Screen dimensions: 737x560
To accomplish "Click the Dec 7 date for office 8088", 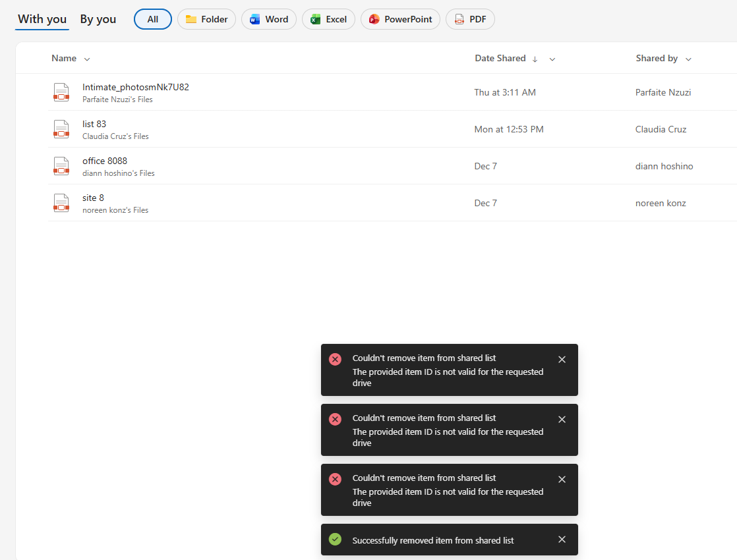I will point(486,166).
